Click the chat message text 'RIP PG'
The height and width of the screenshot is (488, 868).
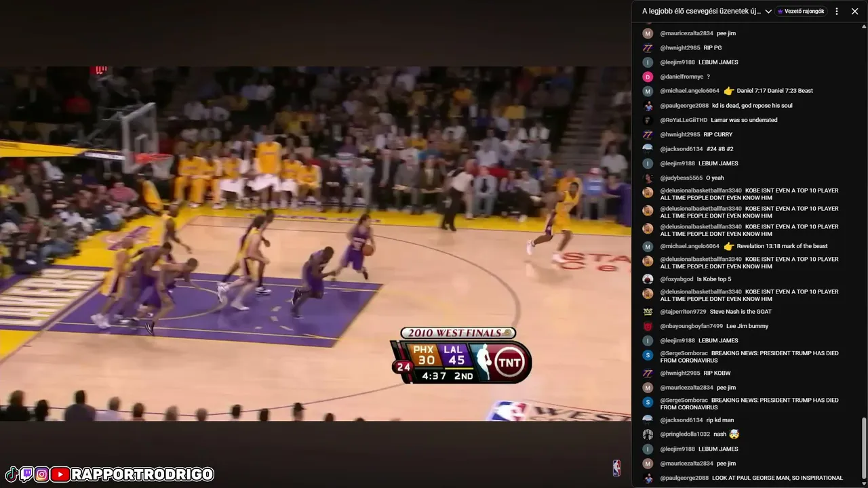(x=712, y=48)
